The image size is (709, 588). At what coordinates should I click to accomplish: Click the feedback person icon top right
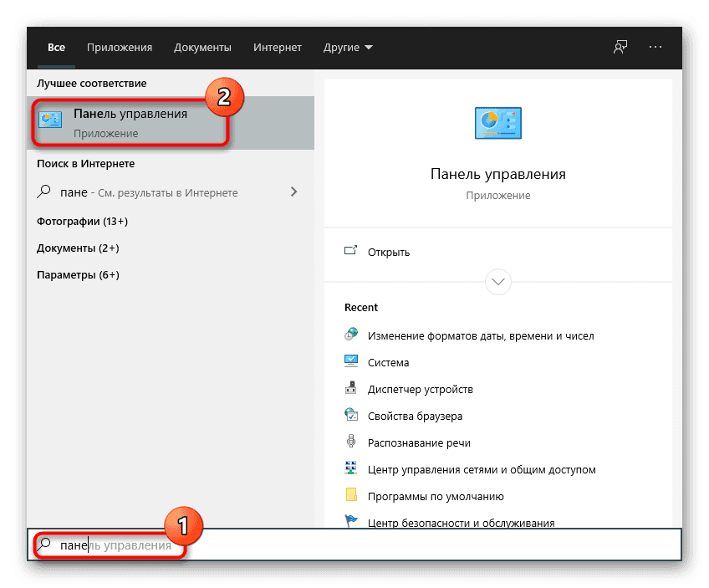point(620,47)
